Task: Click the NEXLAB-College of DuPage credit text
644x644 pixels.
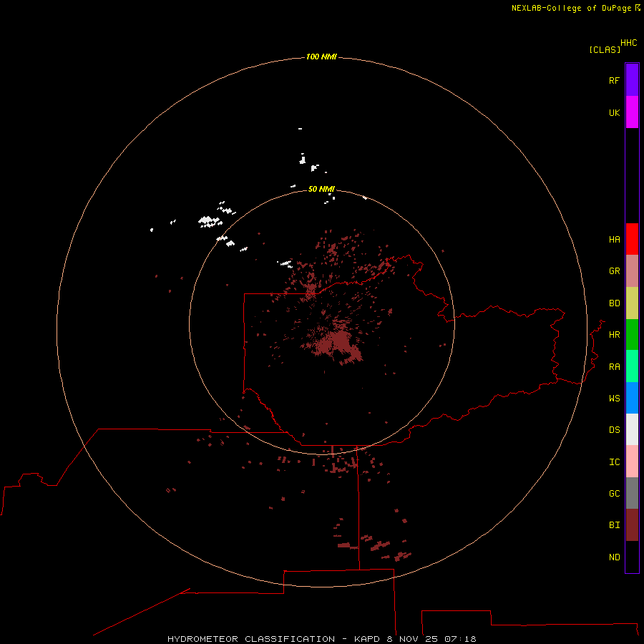Action: (571, 8)
